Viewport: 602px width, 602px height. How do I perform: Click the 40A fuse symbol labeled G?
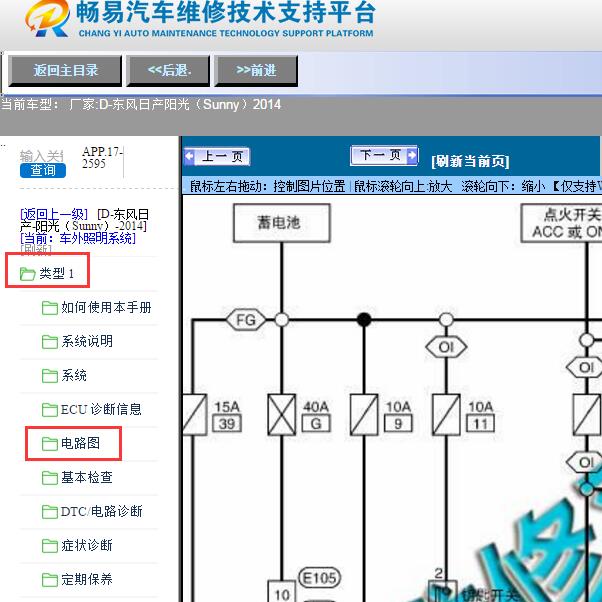coord(281,415)
